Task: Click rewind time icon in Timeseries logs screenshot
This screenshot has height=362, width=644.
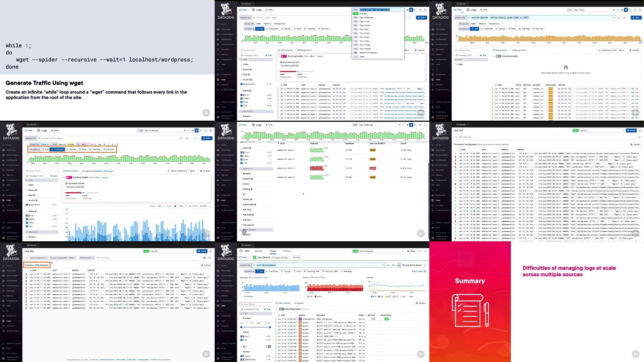Action: click(193, 131)
